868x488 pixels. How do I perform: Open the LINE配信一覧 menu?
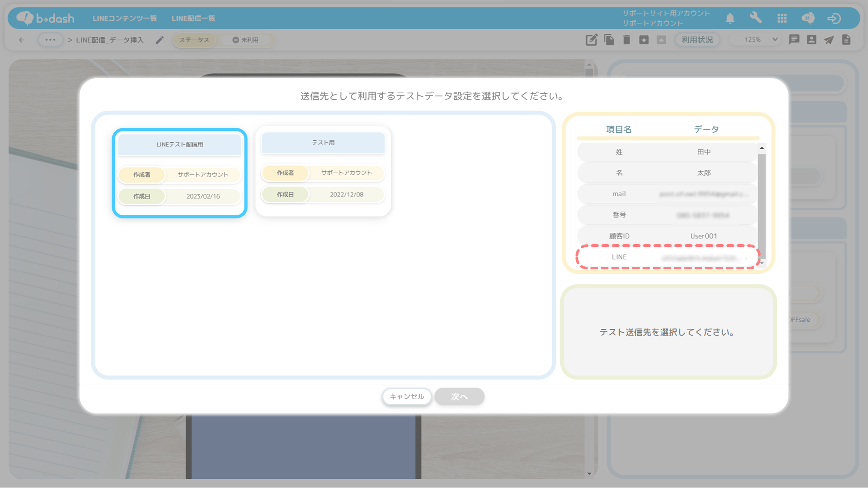193,18
